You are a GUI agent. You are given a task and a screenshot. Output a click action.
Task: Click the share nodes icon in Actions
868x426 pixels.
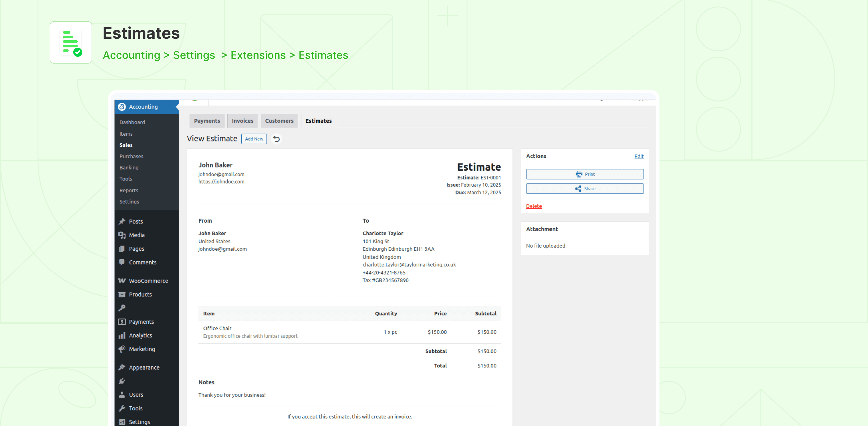click(x=578, y=189)
